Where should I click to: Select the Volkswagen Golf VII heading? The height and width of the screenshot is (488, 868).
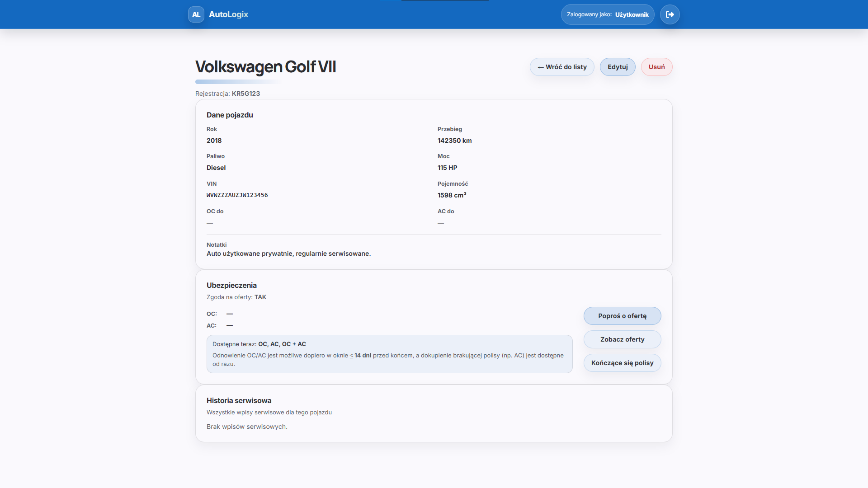click(x=265, y=67)
